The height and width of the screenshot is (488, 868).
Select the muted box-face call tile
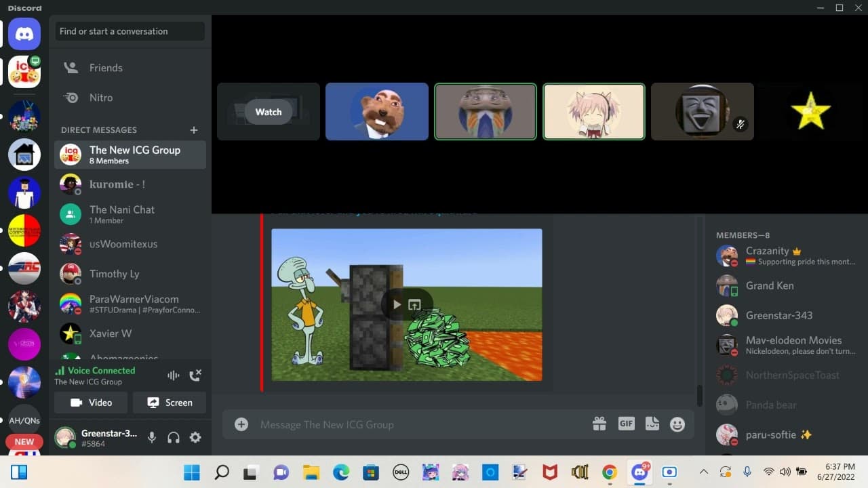(703, 112)
